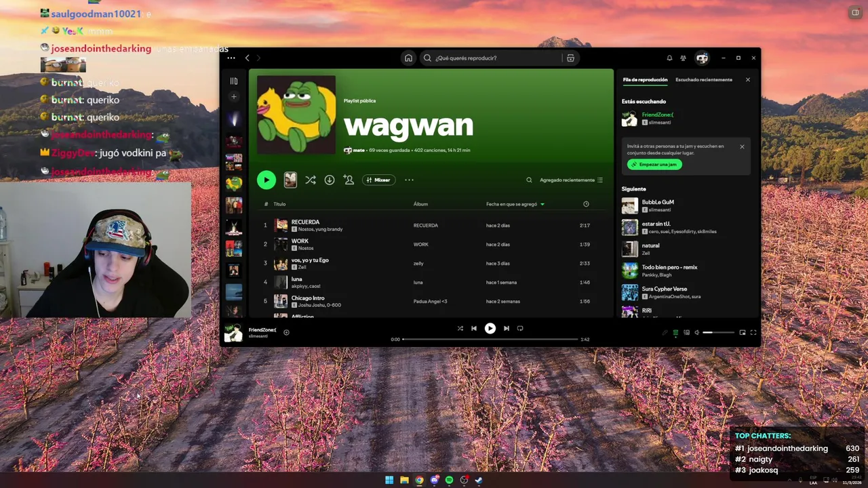The image size is (868, 488).
Task: Toggle repeat in the player bar
Action: 520,329
